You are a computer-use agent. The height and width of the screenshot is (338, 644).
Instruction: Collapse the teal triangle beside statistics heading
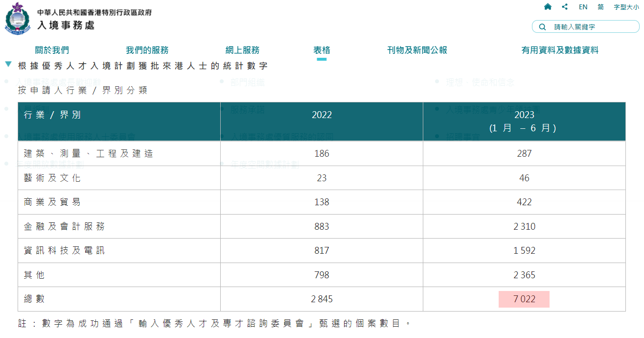click(8, 64)
